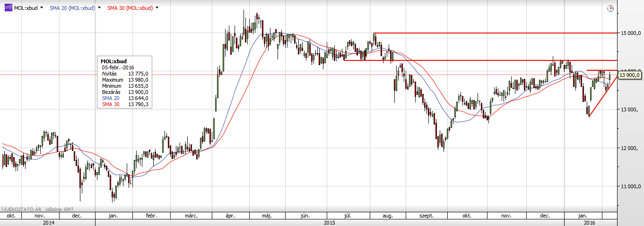Click the 2014 year label
The image size is (644, 226).
coord(48,222)
